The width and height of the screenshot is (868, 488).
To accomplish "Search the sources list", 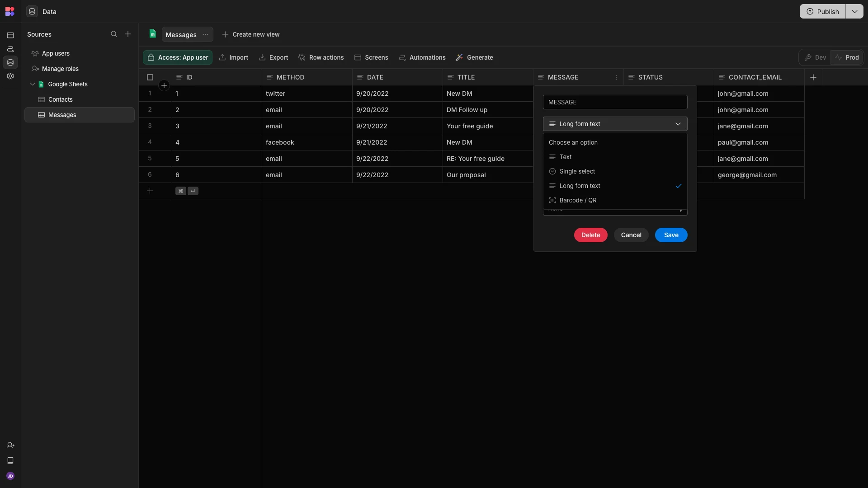I will point(114,34).
